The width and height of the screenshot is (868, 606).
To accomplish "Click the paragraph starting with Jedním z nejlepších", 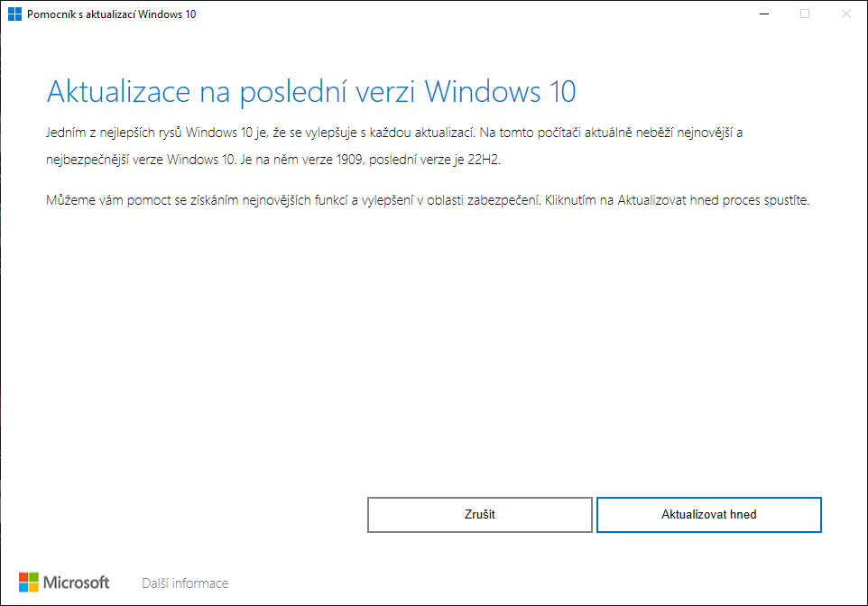I will [393, 133].
